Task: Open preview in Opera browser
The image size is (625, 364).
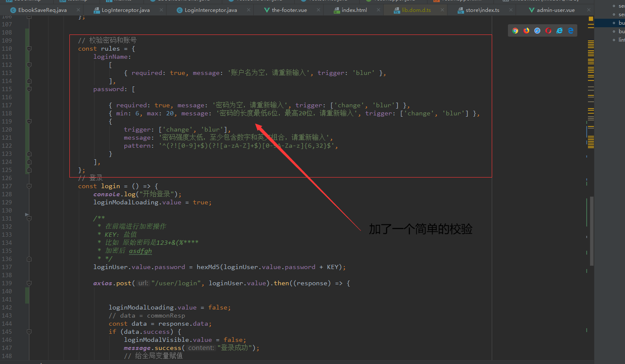Action: tap(548, 31)
